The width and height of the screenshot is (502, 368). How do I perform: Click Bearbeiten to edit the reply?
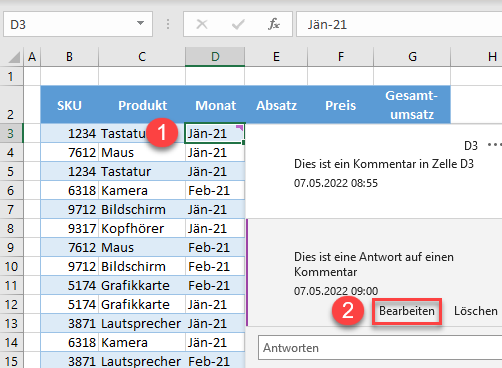point(407,311)
